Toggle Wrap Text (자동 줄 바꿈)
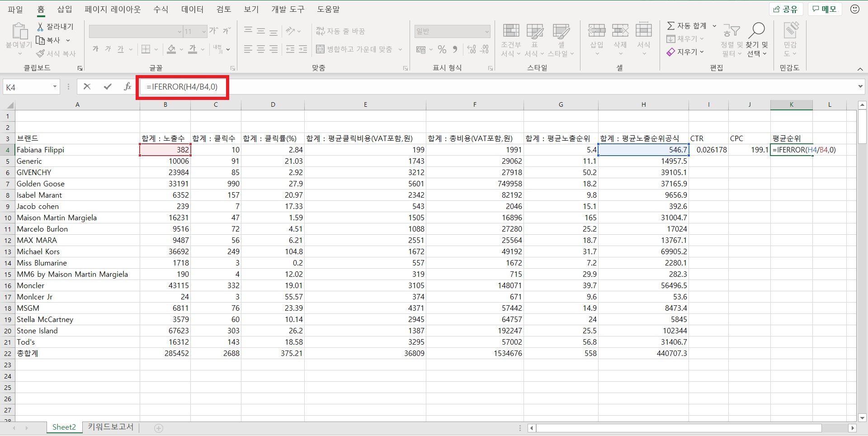The height and width of the screenshot is (436, 868). 340,31
